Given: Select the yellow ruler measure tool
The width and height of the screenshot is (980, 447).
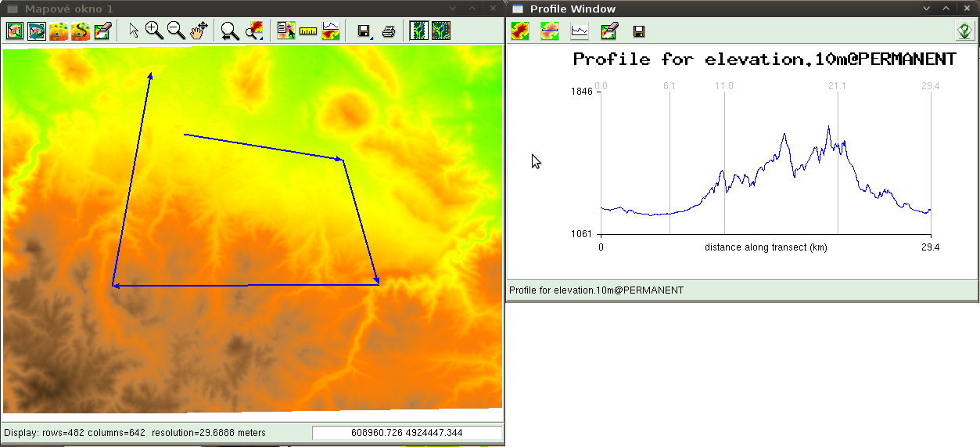Looking at the screenshot, I should point(308,31).
